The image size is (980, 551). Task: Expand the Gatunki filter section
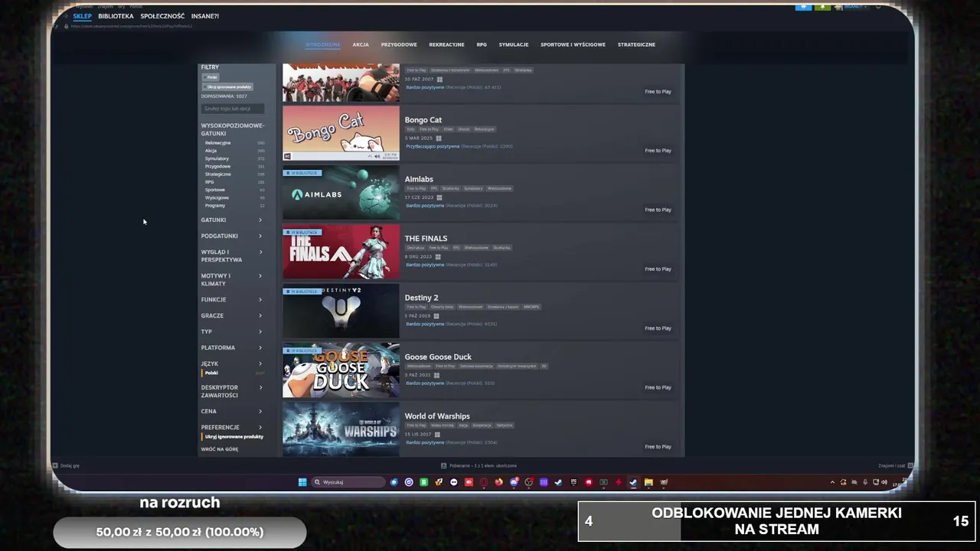pos(232,220)
